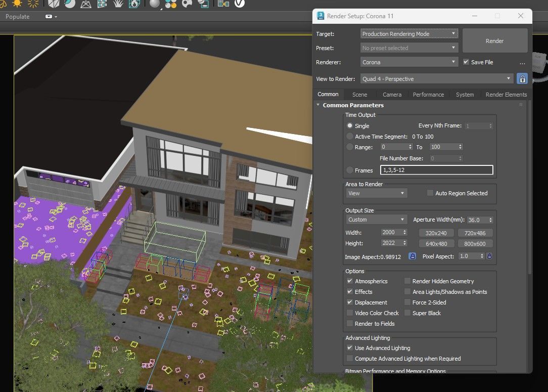548x392 pixels.
Task: Open the Target rendering mode dropdown
Action: pos(409,33)
